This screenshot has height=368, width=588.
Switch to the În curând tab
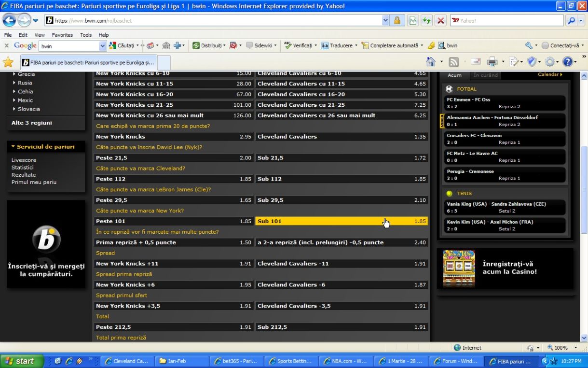[x=486, y=75]
